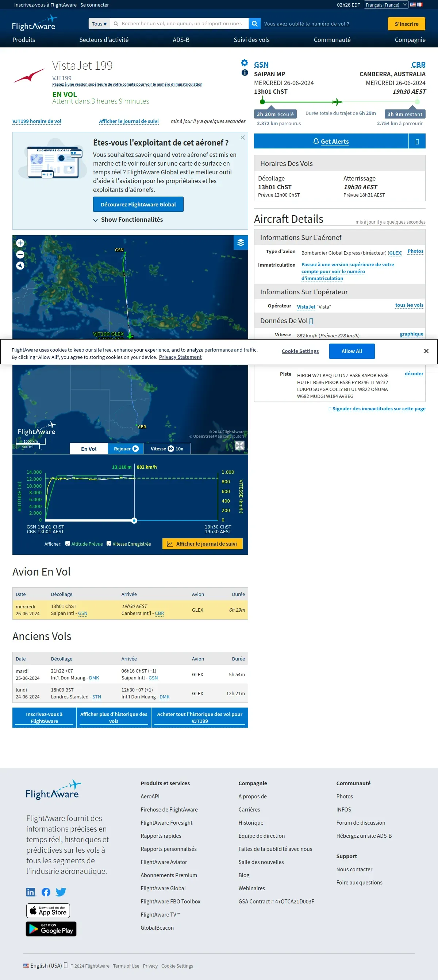
Task: Select the US flag language icon
Action: 412,5
